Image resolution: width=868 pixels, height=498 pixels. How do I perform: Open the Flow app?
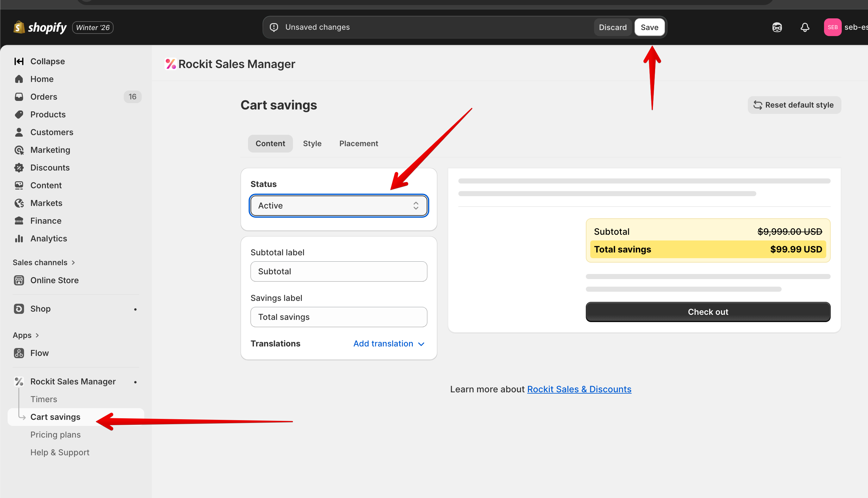click(39, 353)
